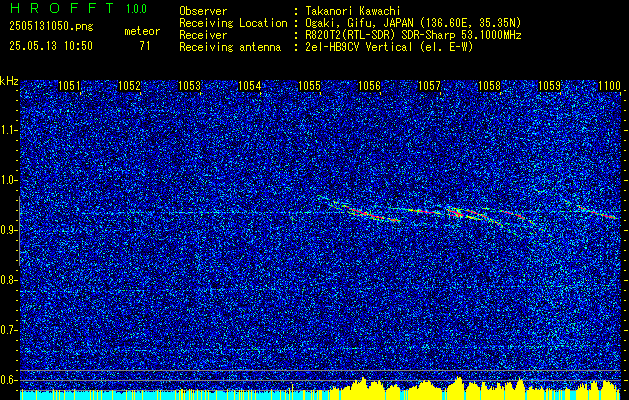Click the HROFFT program title text

pyautogui.click(x=62, y=8)
